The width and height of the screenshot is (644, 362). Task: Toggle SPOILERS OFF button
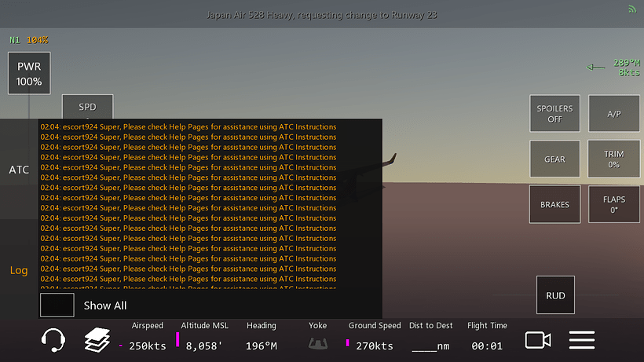tap(554, 114)
